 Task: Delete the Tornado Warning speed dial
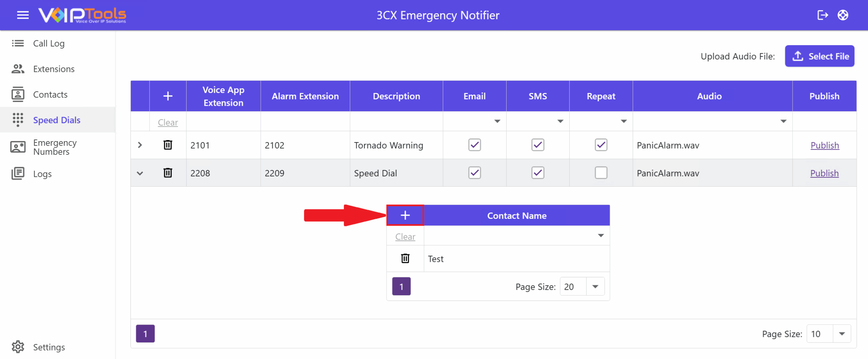coord(168,145)
